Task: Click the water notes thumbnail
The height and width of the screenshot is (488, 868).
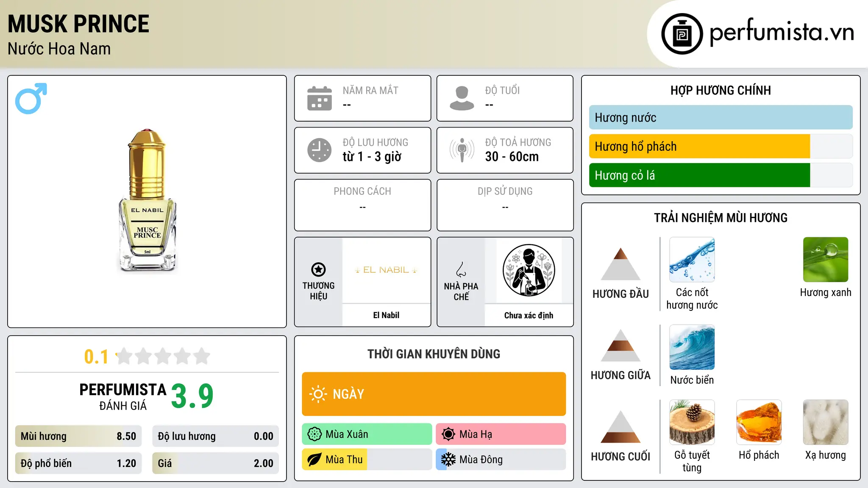Action: pos(692,260)
